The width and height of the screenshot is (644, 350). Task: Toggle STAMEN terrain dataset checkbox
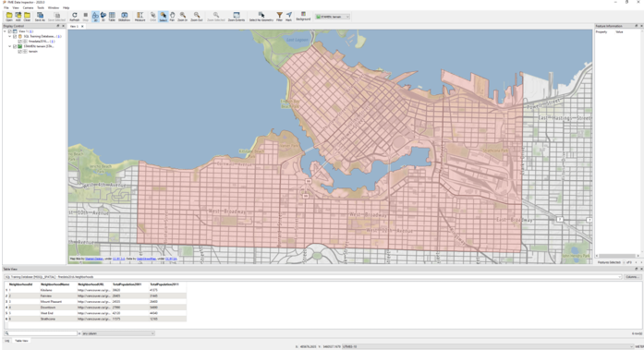pyautogui.click(x=15, y=46)
